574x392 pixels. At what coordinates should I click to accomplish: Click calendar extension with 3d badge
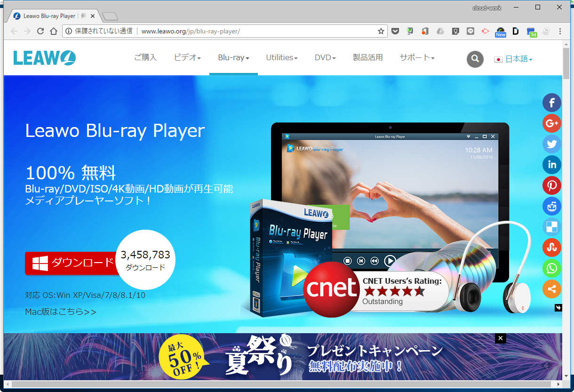(x=532, y=32)
